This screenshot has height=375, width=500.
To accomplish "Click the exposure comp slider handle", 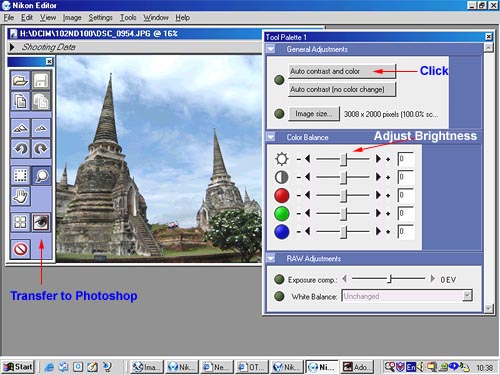I will pos(389,278).
